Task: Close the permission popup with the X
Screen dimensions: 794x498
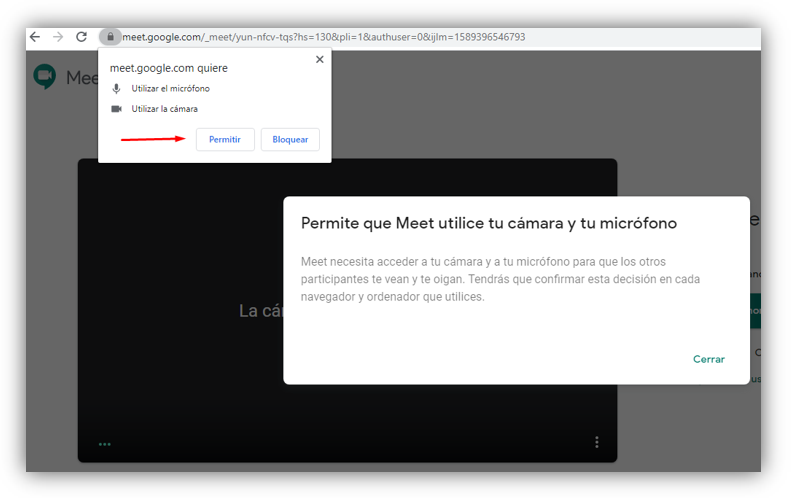Action: (x=320, y=59)
